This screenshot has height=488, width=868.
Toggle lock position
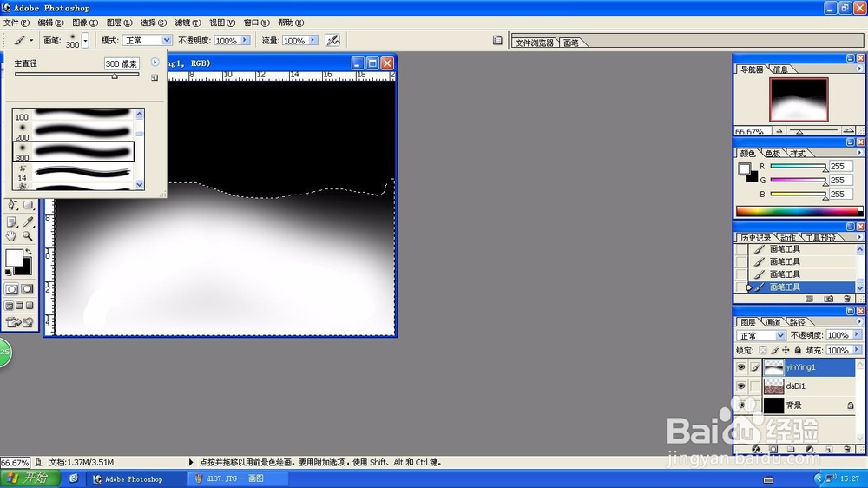(786, 350)
